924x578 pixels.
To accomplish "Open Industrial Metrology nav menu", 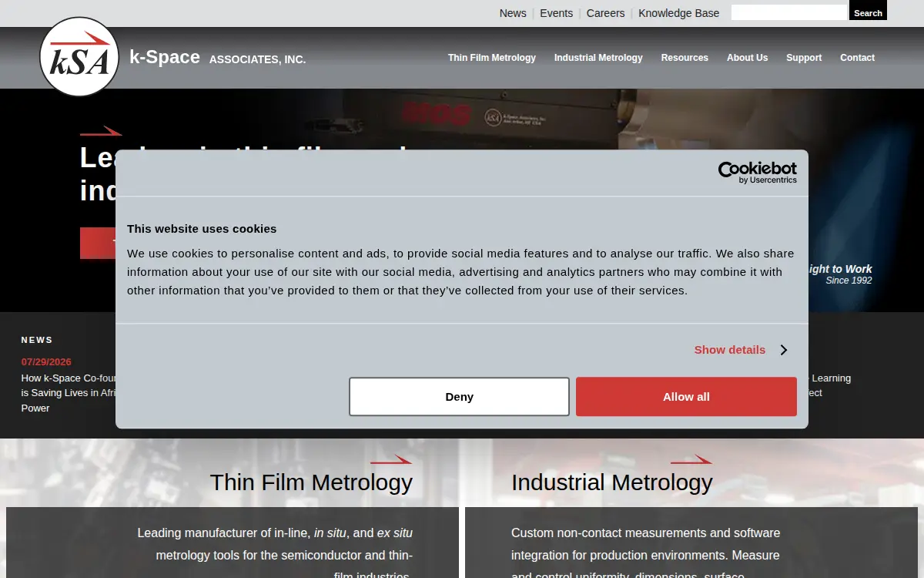I will (x=598, y=58).
